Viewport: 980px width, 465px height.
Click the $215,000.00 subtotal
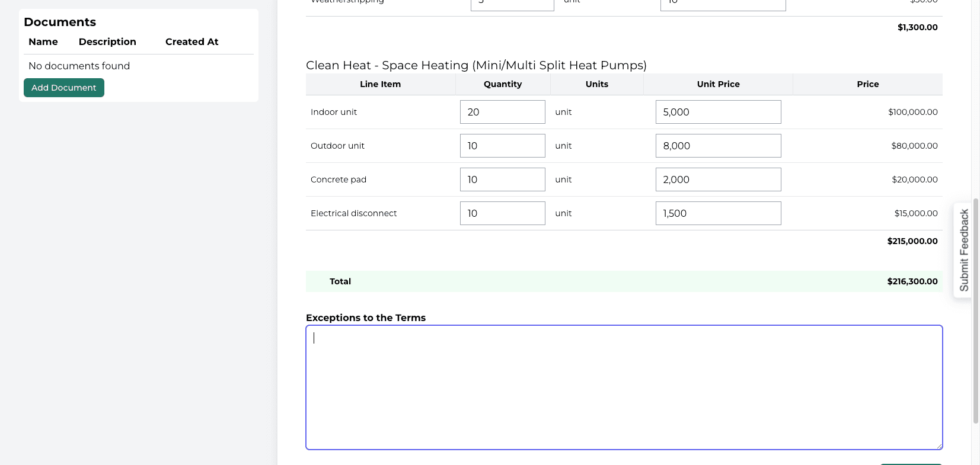click(912, 241)
